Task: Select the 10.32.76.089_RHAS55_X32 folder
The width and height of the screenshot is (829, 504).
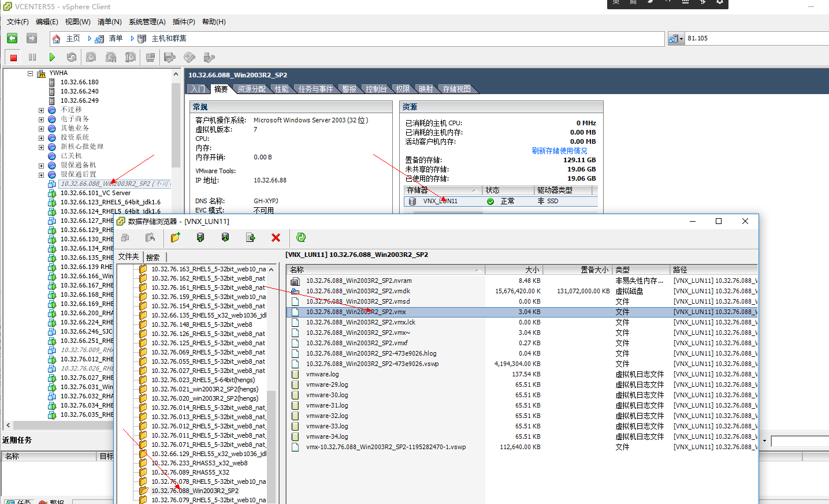Action: click(x=190, y=472)
